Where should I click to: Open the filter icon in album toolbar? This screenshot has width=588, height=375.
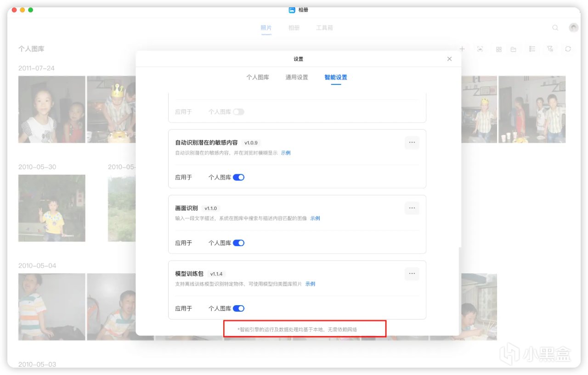click(550, 49)
